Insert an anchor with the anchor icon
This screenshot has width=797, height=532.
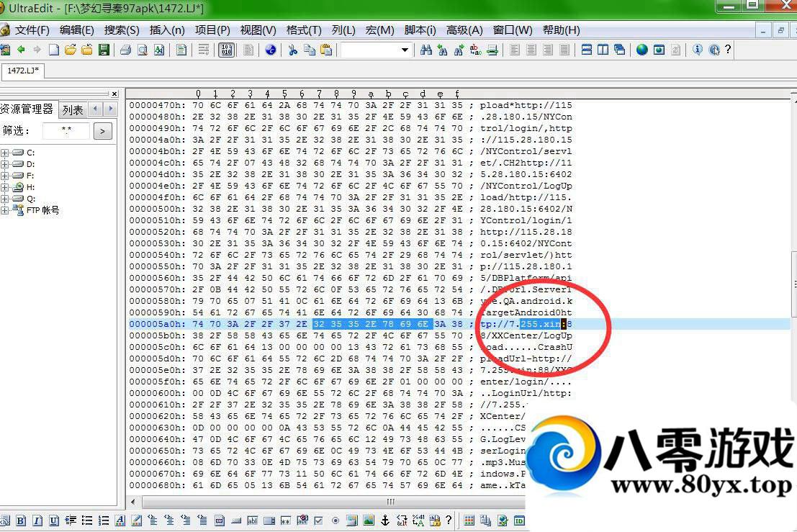385,520
